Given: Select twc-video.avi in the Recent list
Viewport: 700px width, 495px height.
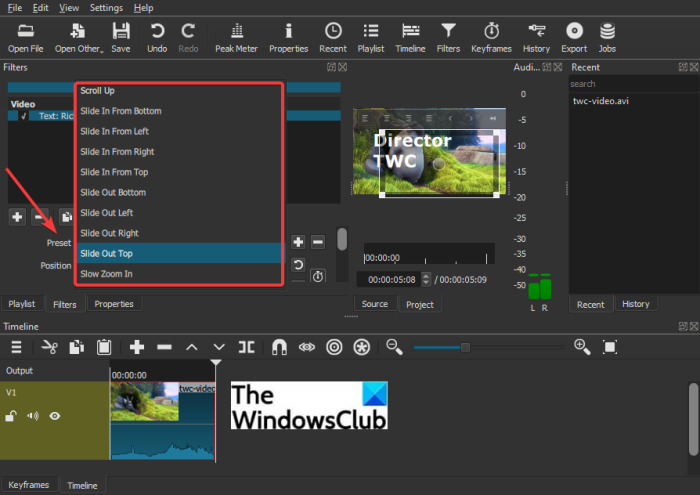Looking at the screenshot, I should (x=600, y=101).
